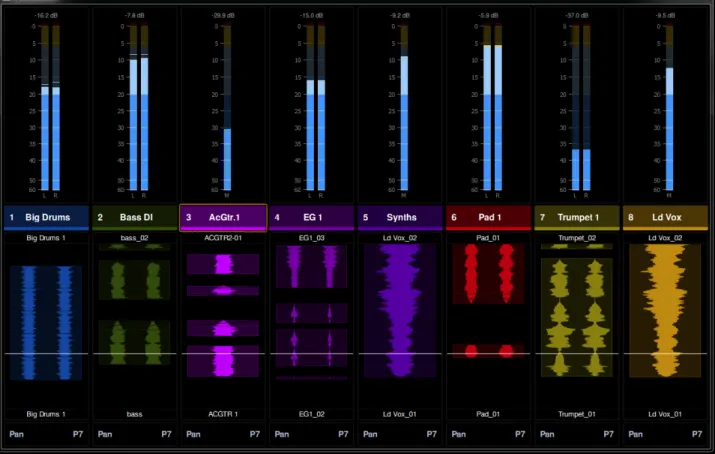Click the -9.2 dB peak readout

(400, 15)
